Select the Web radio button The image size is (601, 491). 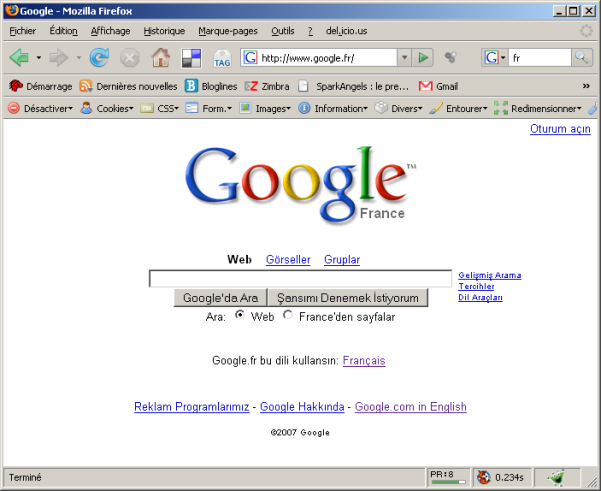240,315
